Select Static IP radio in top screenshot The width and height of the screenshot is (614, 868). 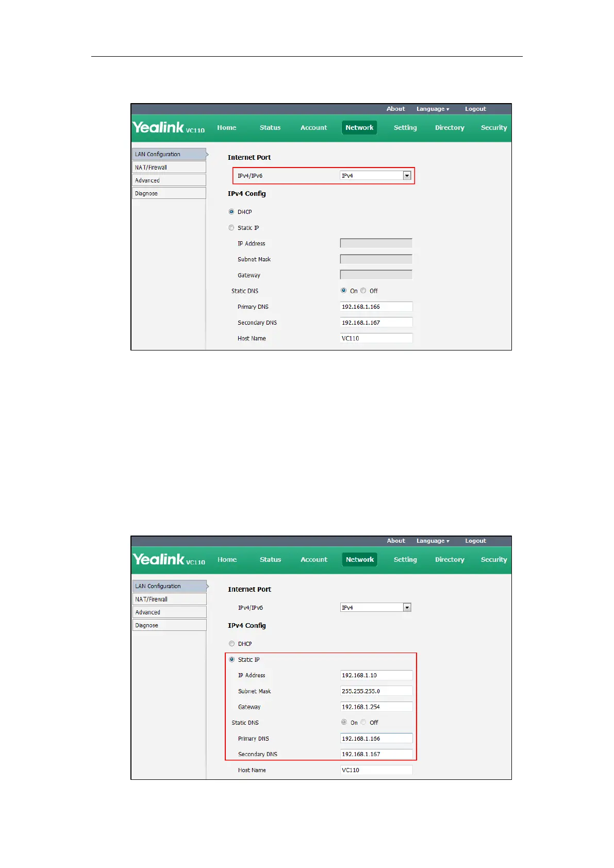231,228
